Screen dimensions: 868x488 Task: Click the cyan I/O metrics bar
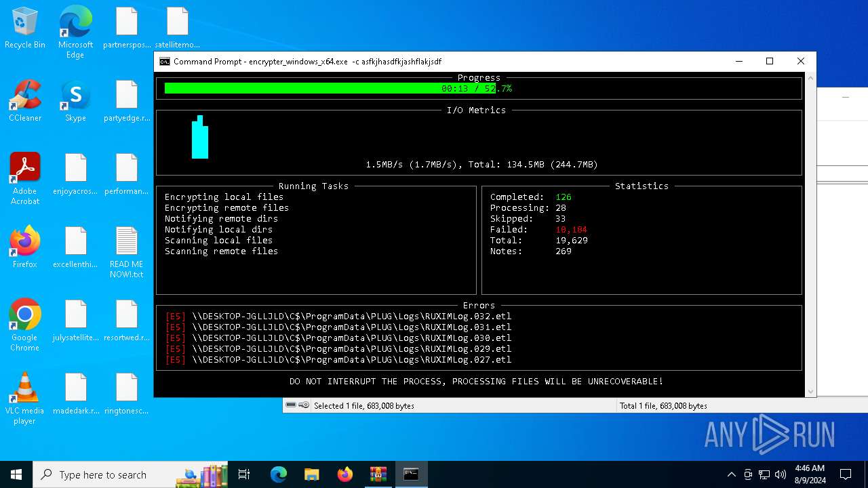click(x=200, y=137)
